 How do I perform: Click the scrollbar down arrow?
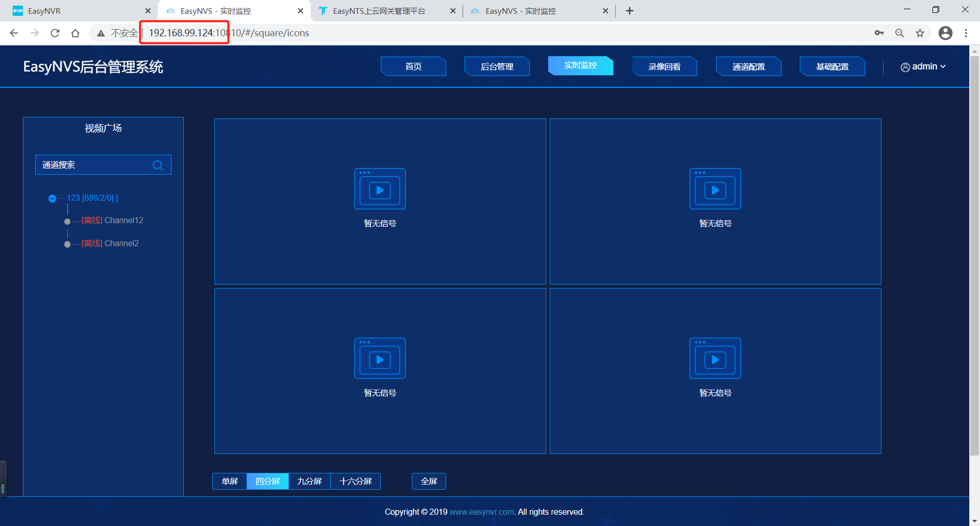(974, 521)
